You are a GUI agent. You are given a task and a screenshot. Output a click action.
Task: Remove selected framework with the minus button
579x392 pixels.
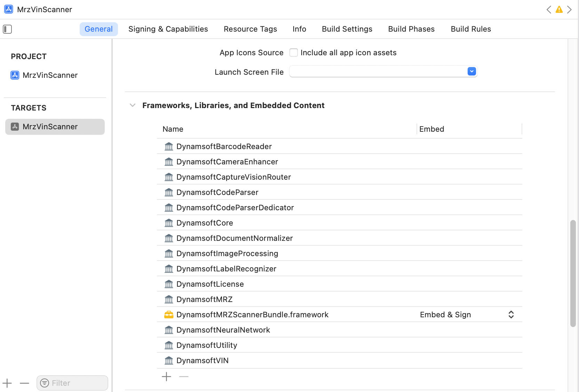click(x=184, y=376)
